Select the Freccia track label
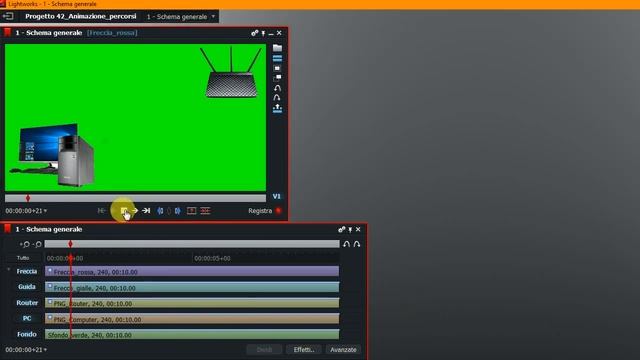Image resolution: width=640 pixels, height=360 pixels. pos(27,271)
